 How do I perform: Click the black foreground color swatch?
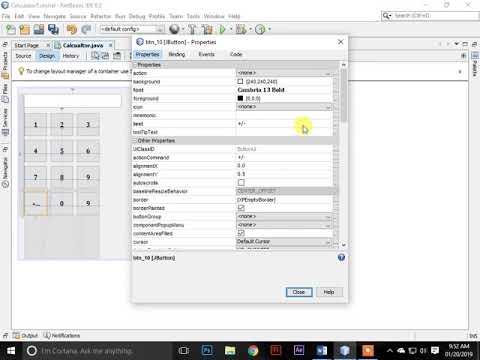click(x=240, y=98)
